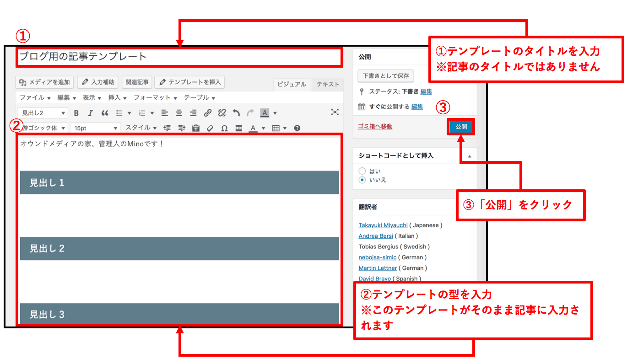
Task: Switch to the ビジュアル editor tab
Action: coord(292,84)
